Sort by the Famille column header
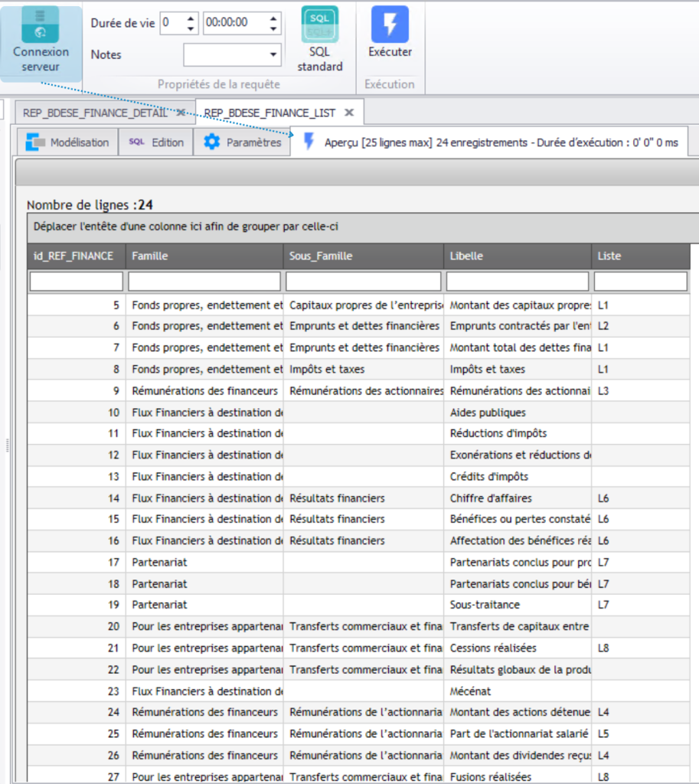This screenshot has height=784, width=699. coord(204,256)
